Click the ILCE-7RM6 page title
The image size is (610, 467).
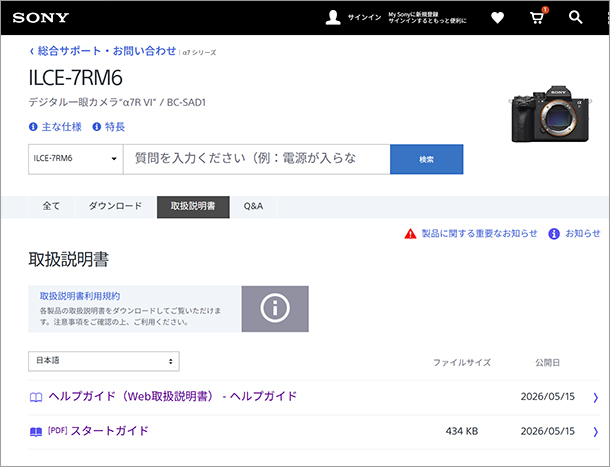click(76, 78)
